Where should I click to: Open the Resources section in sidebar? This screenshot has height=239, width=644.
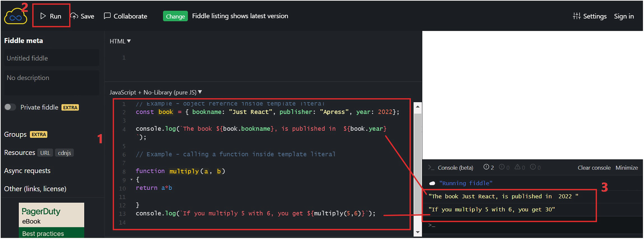[x=19, y=153]
